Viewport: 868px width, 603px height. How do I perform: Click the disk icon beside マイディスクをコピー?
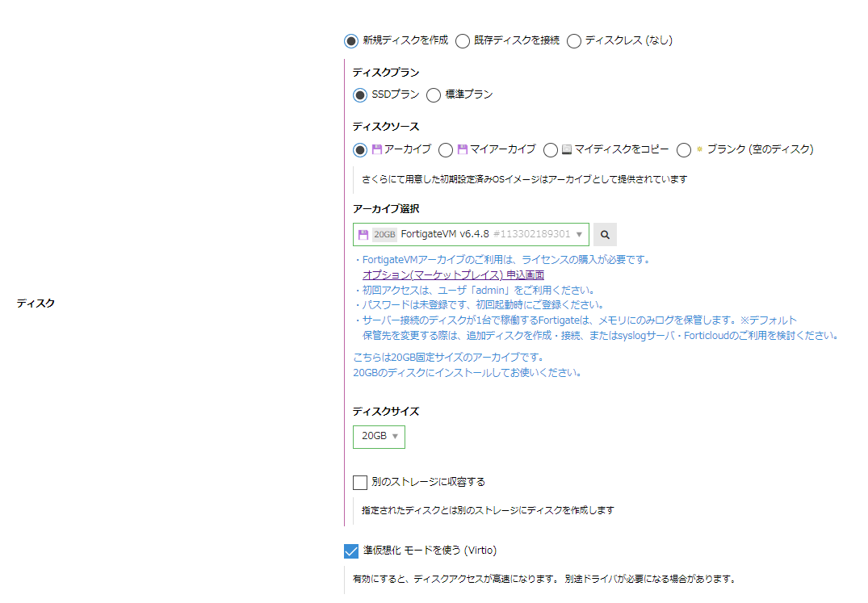567,149
